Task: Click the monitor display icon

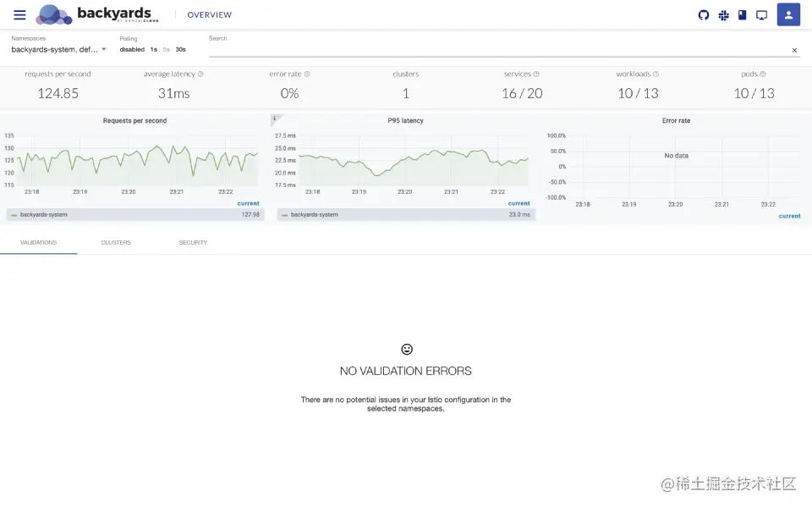Action: pos(761,15)
